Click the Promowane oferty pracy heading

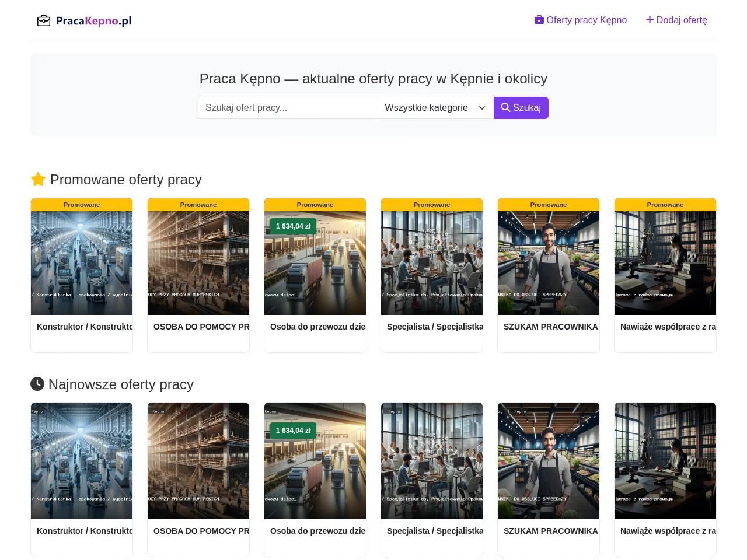tap(116, 180)
